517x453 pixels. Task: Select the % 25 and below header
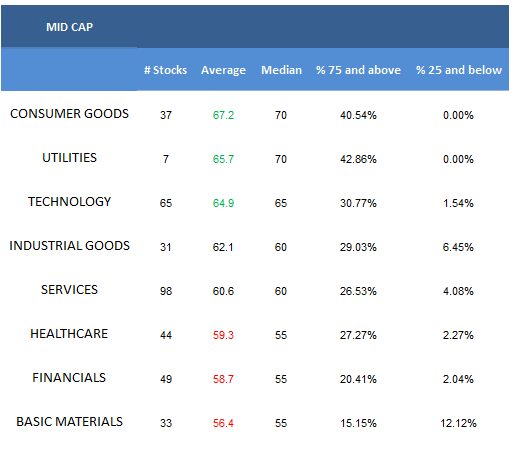coord(459,70)
